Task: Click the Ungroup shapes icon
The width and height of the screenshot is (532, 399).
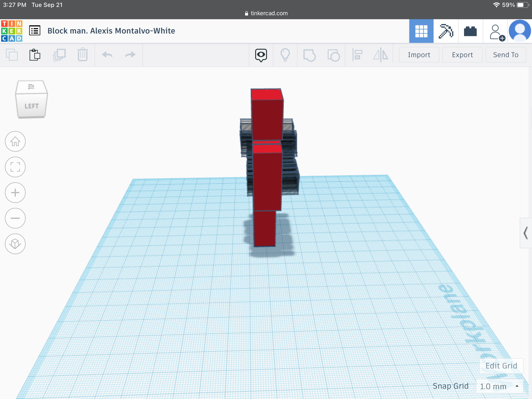Action: pyautogui.click(x=333, y=55)
